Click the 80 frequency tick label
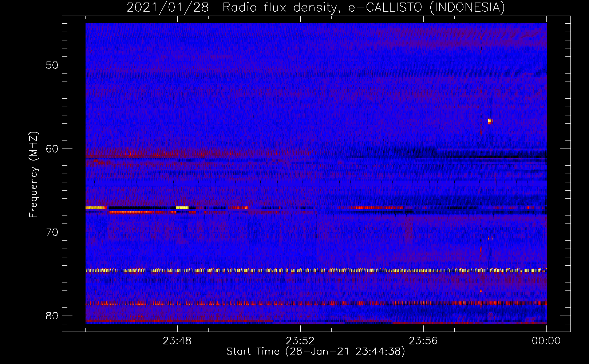589x364 pixels. 52,316
